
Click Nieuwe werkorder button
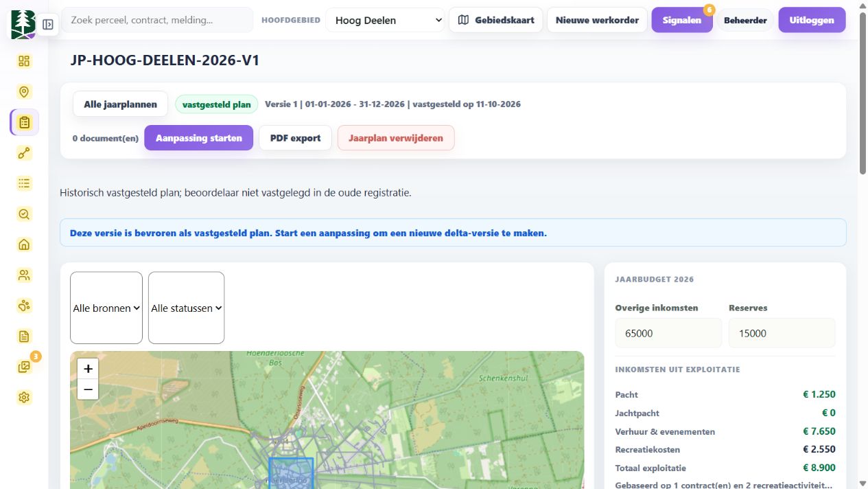pos(597,20)
